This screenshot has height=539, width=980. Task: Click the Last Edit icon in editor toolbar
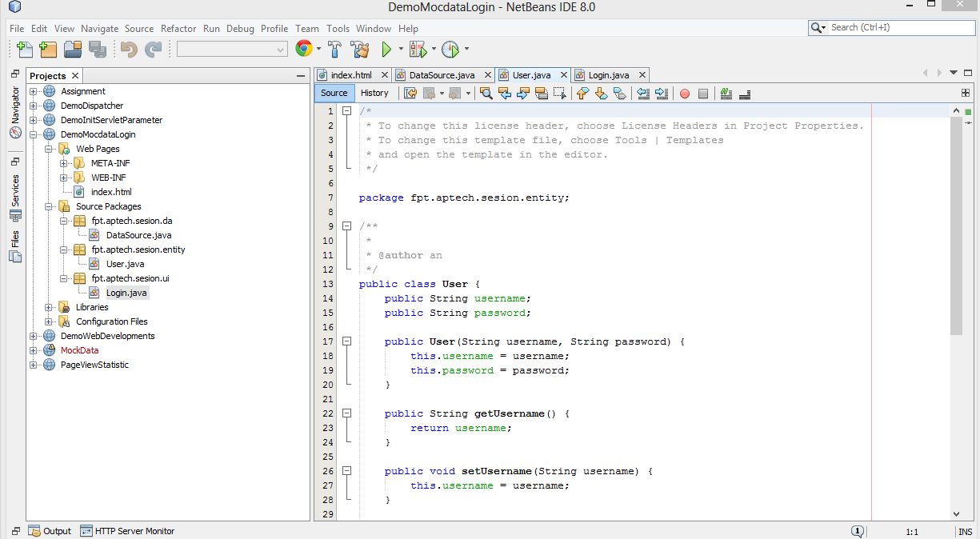pos(410,94)
